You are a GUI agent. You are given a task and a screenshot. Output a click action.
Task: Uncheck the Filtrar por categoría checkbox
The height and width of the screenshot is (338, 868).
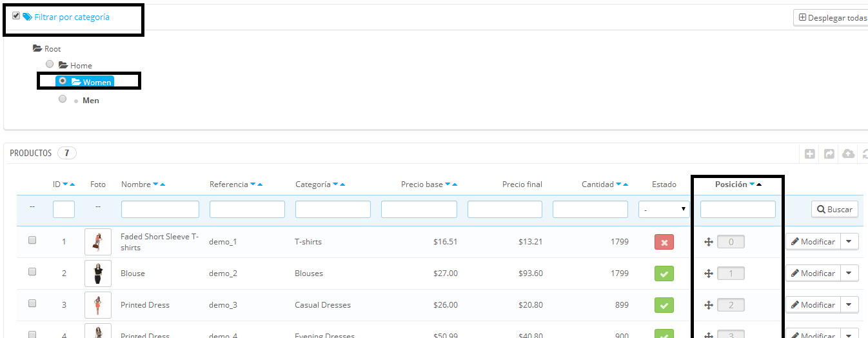tap(16, 16)
